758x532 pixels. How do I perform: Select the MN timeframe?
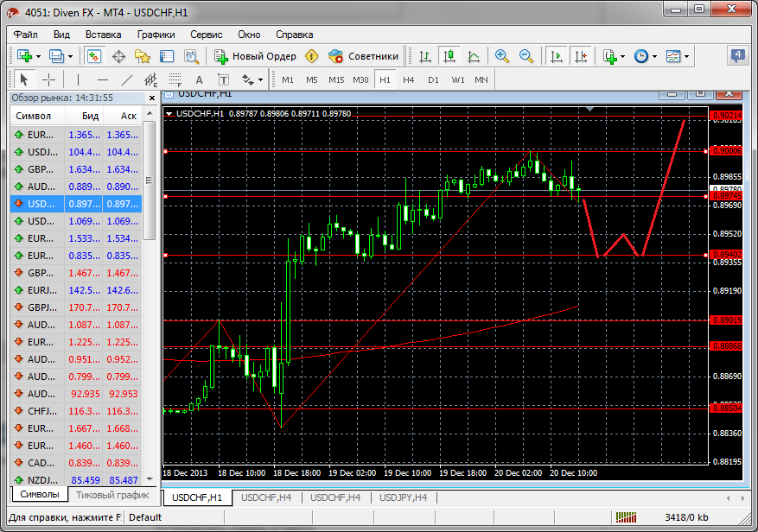point(481,79)
